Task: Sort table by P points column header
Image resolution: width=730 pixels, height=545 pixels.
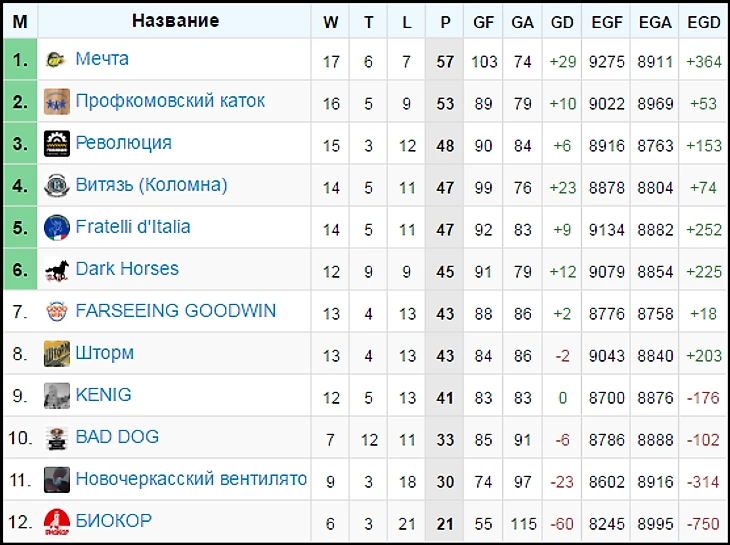Action: coord(445,21)
